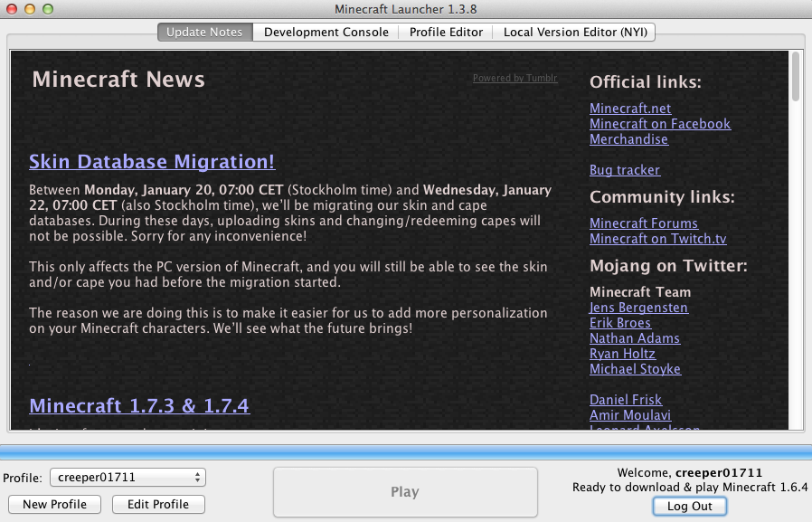Click the New Profile button
This screenshot has width=812, height=522.
point(54,504)
